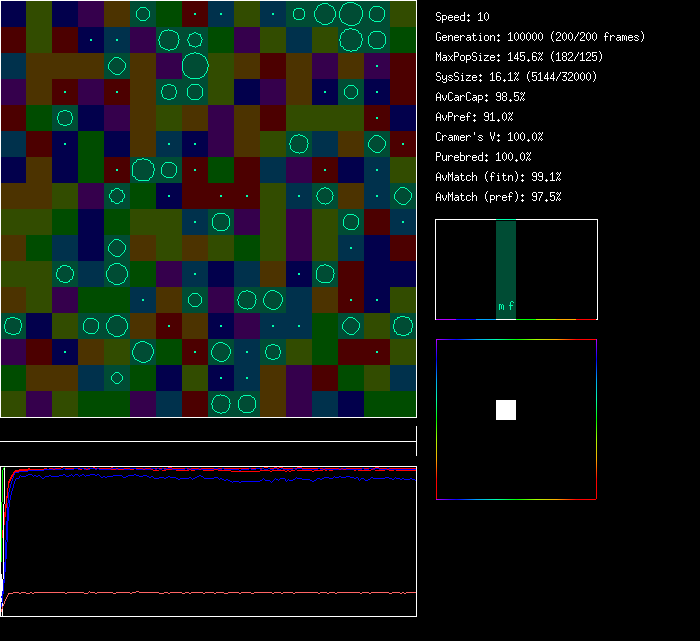Click the teal bar labeled "m f"
This screenshot has width=700, height=641.
click(506, 260)
